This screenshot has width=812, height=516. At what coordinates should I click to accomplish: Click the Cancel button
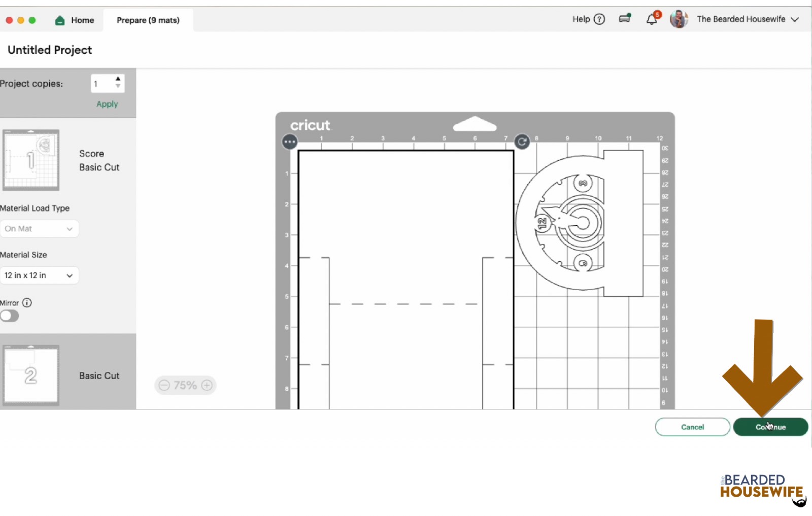click(692, 427)
